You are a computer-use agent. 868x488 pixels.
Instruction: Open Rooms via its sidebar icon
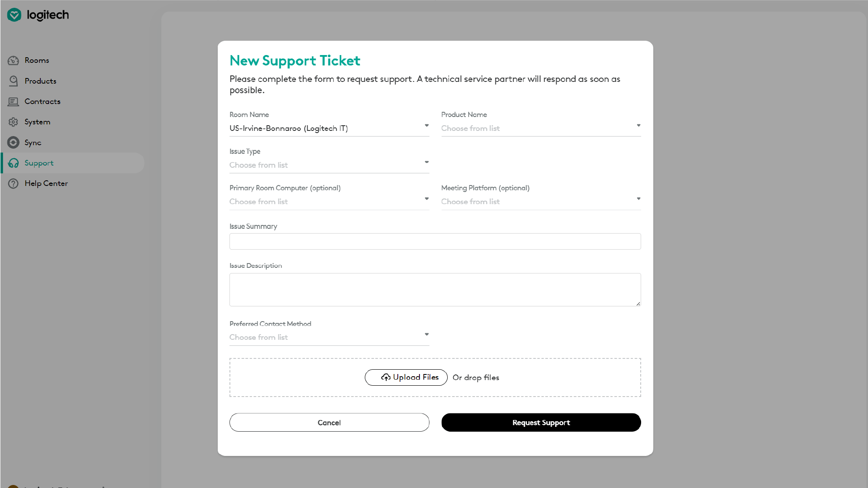[x=13, y=61]
